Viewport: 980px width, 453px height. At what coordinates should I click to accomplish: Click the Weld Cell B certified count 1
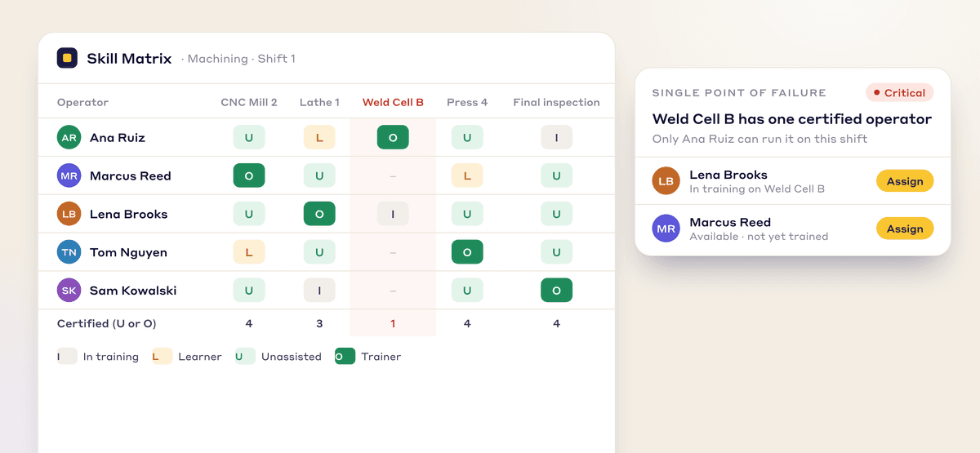click(393, 323)
